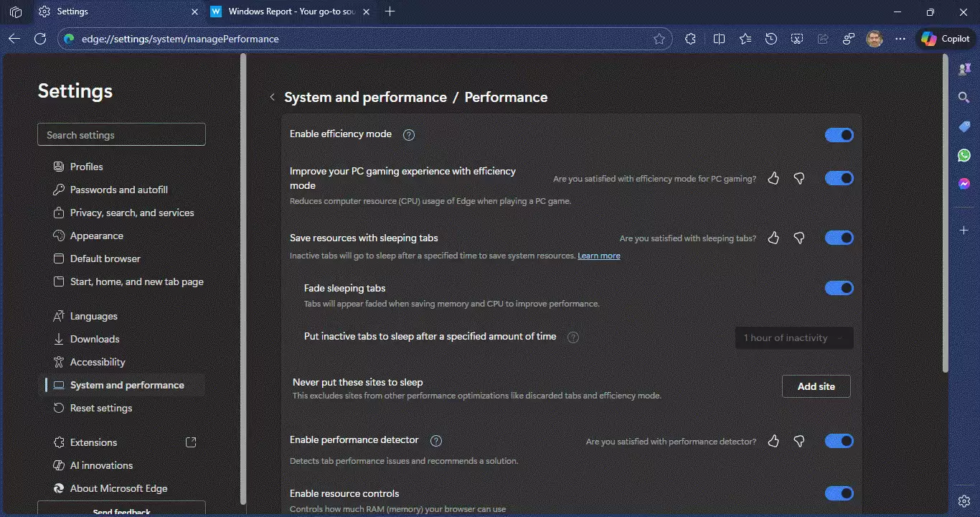Click the help icon beside Enable efficiency mode
The image size is (980, 517).
[409, 134]
